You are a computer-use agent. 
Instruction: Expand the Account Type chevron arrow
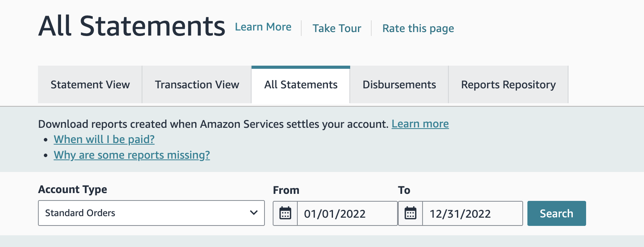[254, 213]
